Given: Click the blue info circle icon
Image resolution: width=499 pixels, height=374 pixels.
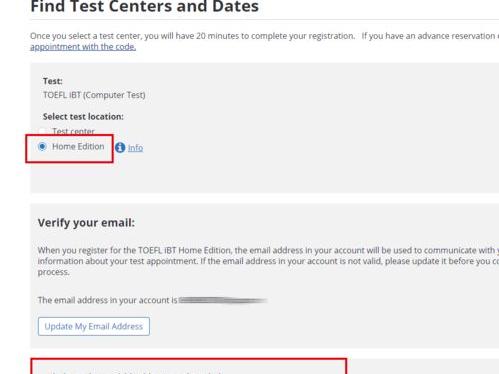Looking at the screenshot, I should (120, 147).
